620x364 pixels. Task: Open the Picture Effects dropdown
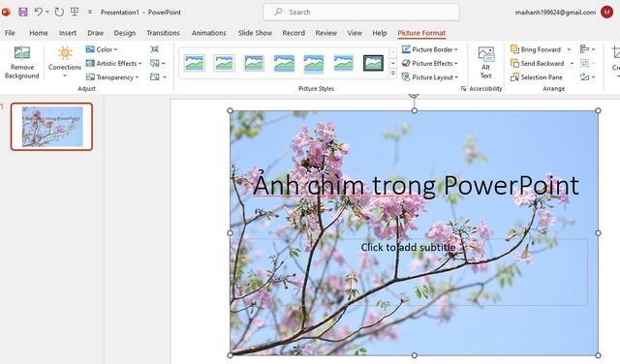point(430,63)
